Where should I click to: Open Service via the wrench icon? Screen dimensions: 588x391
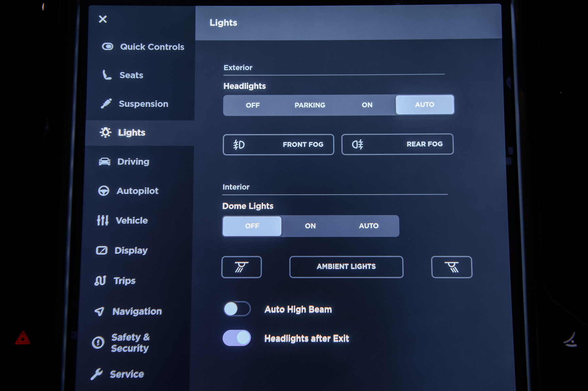(x=97, y=374)
